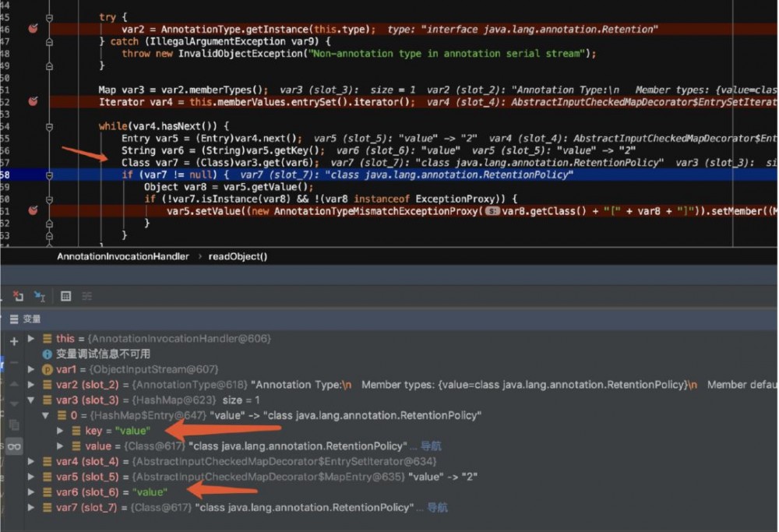Click the var3 size = 1 text
The width and height of the screenshot is (779, 532).
tap(241, 400)
